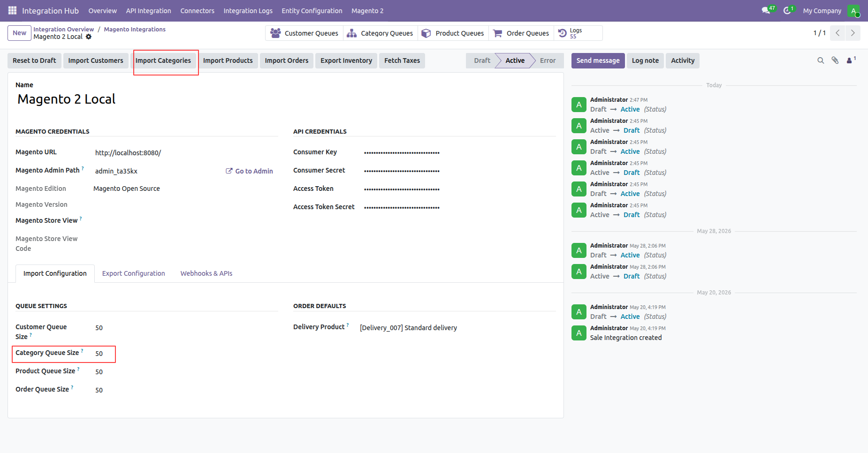Image resolution: width=868 pixels, height=453 pixels.
Task: Search messages with the magnifier icon
Action: tap(821, 60)
